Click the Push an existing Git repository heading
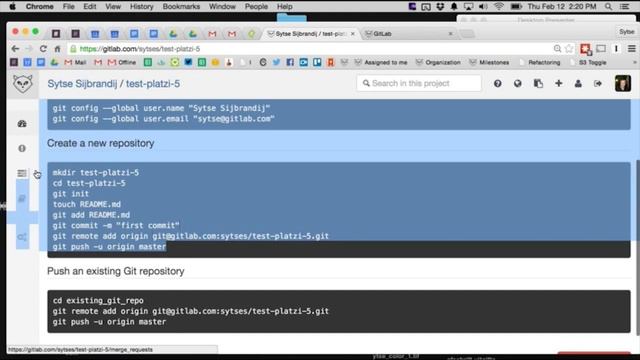Image resolution: width=640 pixels, height=360 pixels. pos(116,271)
